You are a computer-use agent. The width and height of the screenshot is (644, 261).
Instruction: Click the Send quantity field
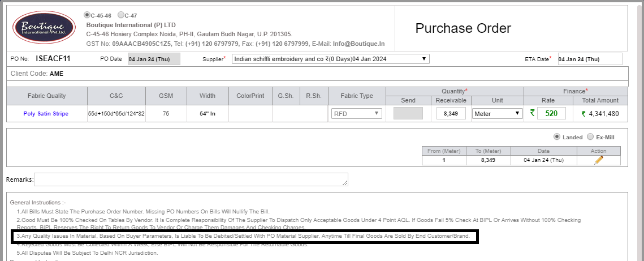(408, 113)
